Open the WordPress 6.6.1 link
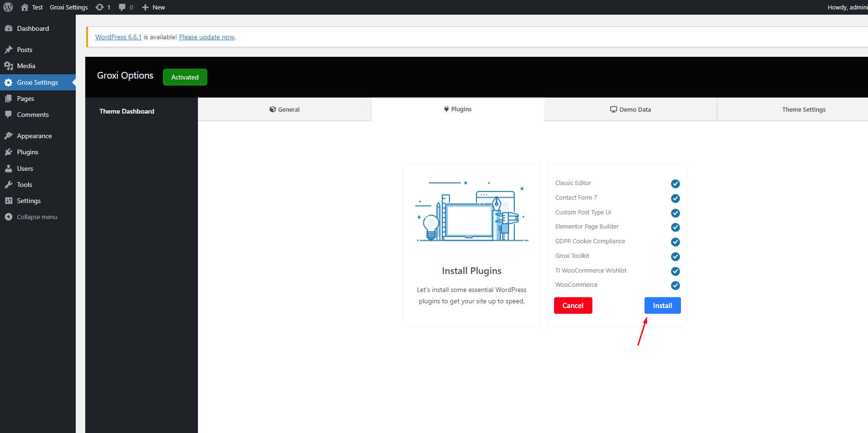868x433 pixels. (x=118, y=37)
